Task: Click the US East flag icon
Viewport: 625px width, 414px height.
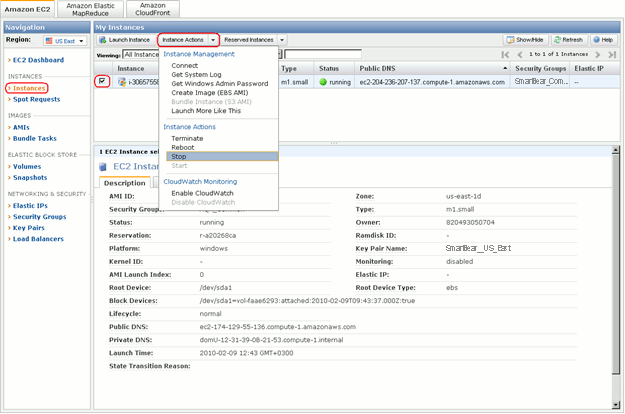Action: point(49,41)
